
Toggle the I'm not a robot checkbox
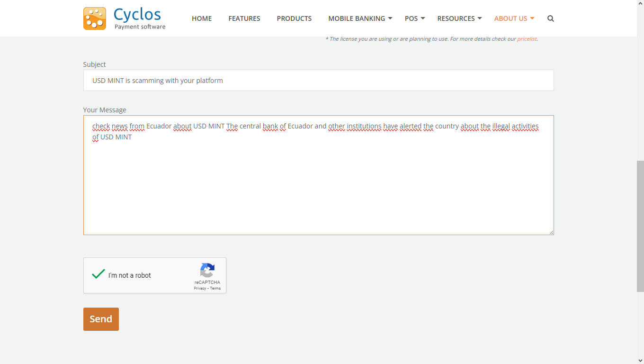[98, 275]
